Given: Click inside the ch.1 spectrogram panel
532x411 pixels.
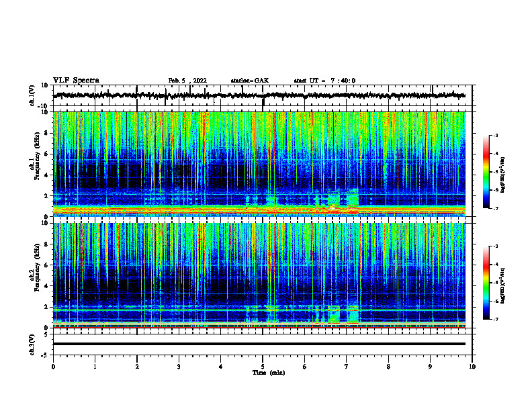Looking at the screenshot, I should [x=259, y=164].
